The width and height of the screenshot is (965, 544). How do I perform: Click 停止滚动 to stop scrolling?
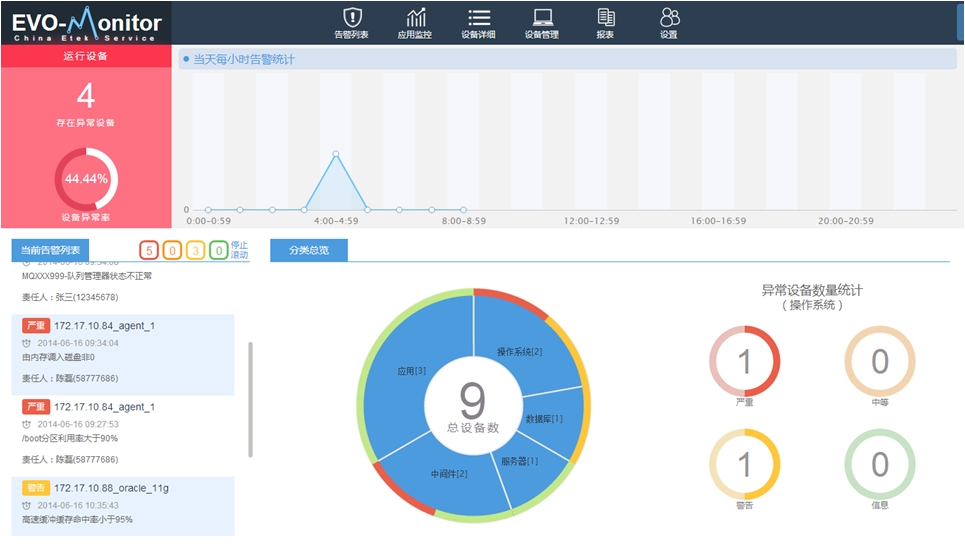[239, 250]
